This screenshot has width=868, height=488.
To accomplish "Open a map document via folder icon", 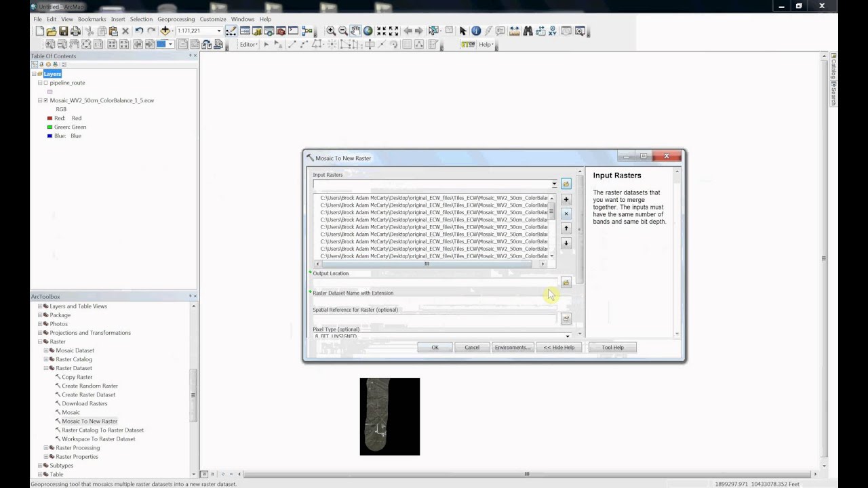I will click(x=52, y=31).
